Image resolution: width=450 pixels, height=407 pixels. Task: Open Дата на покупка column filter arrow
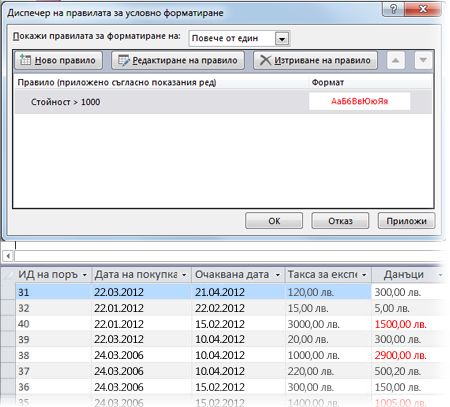point(184,275)
